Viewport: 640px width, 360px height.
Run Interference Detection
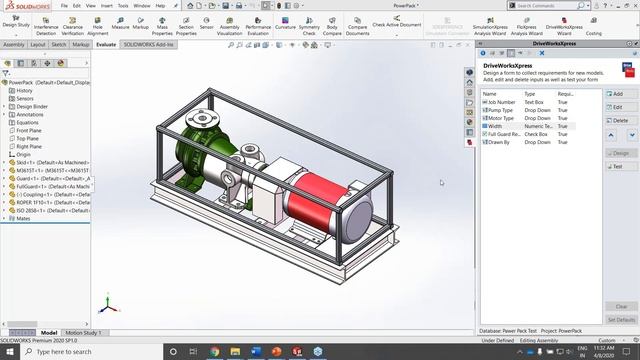(46, 26)
